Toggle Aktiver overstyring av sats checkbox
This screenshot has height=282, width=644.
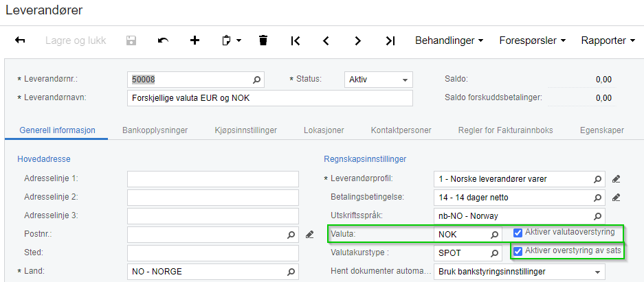518,251
